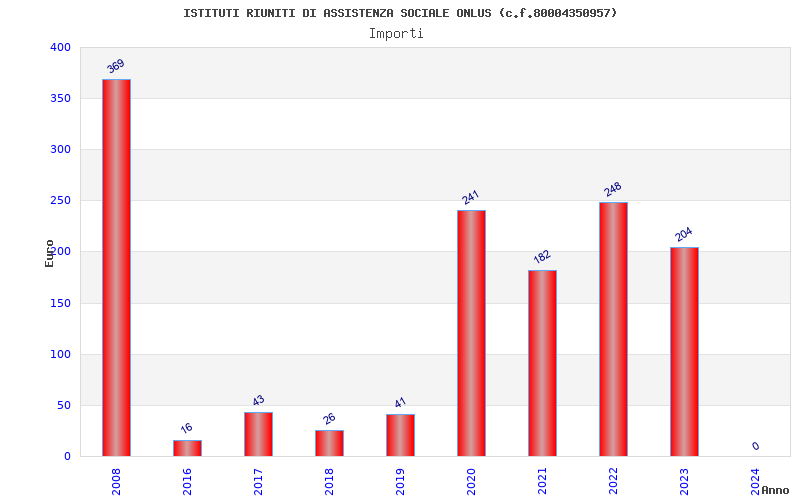This screenshot has height=500, width=800.
Task: Click the x-axis year label 2020
Action: point(471,482)
